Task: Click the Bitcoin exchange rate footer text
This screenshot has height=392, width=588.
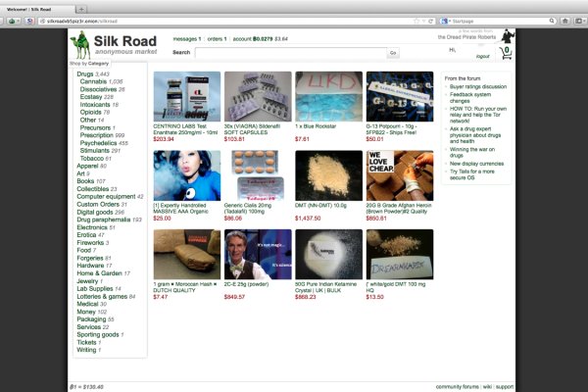Action: [86, 387]
